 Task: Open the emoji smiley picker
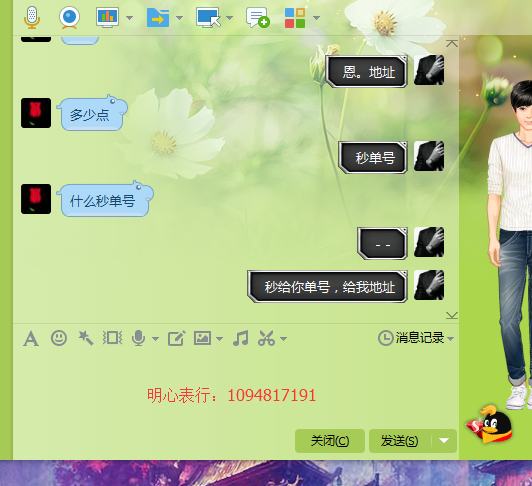click(59, 338)
